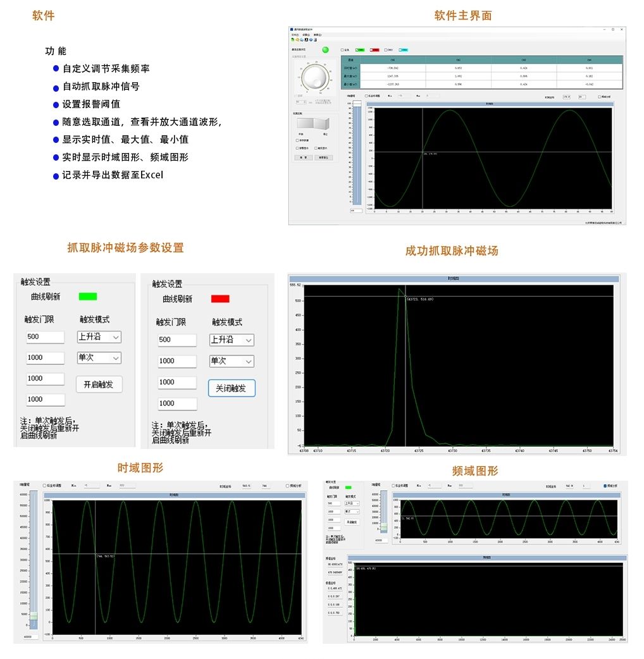Click the first trigger threshold field showing 500
Viewport: 644px width, 659px height.
tap(45, 337)
